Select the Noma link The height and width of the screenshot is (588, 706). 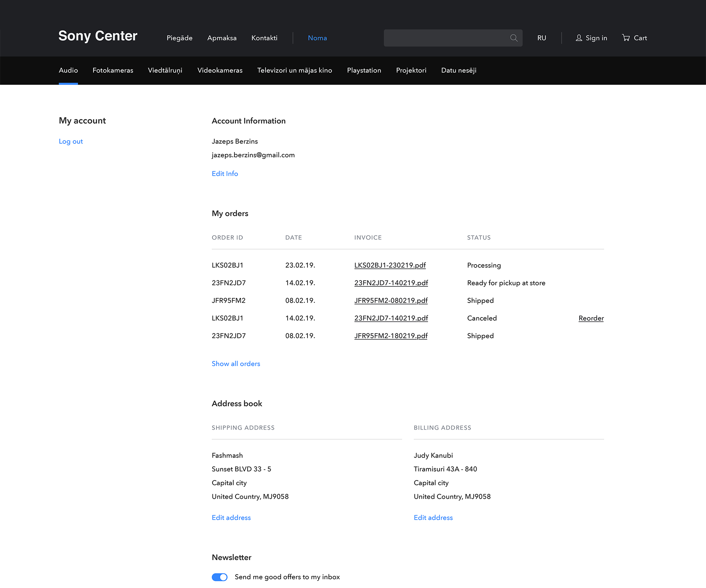coord(317,38)
